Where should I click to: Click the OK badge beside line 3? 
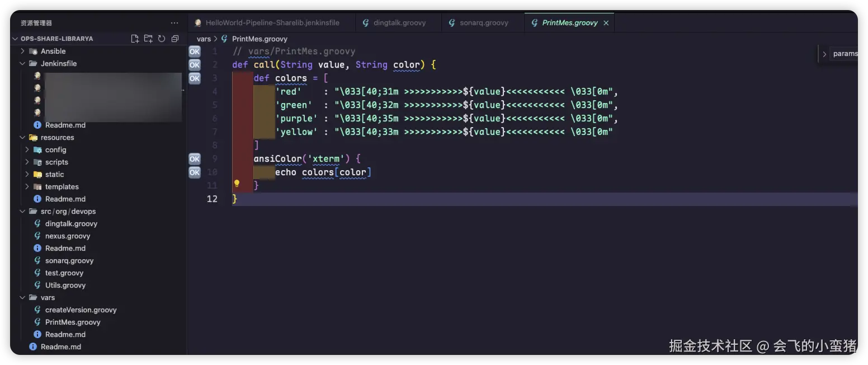click(194, 78)
